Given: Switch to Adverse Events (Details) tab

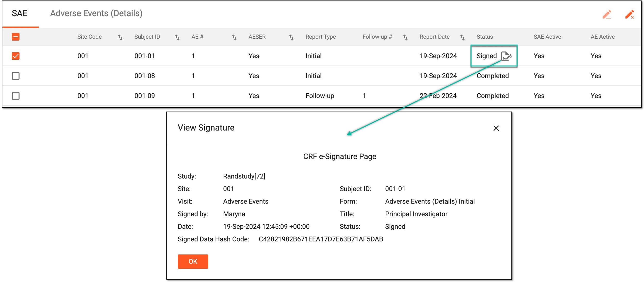Looking at the screenshot, I should click(96, 13).
